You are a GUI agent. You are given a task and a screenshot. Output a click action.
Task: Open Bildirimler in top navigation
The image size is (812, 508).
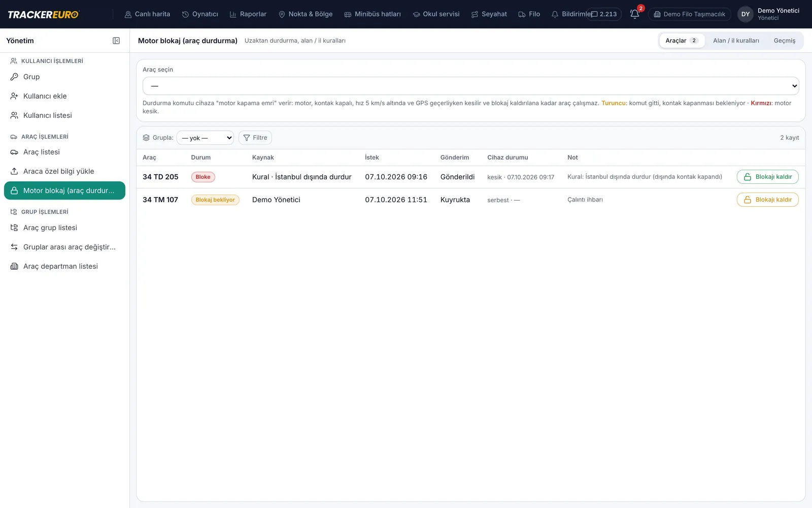click(570, 14)
